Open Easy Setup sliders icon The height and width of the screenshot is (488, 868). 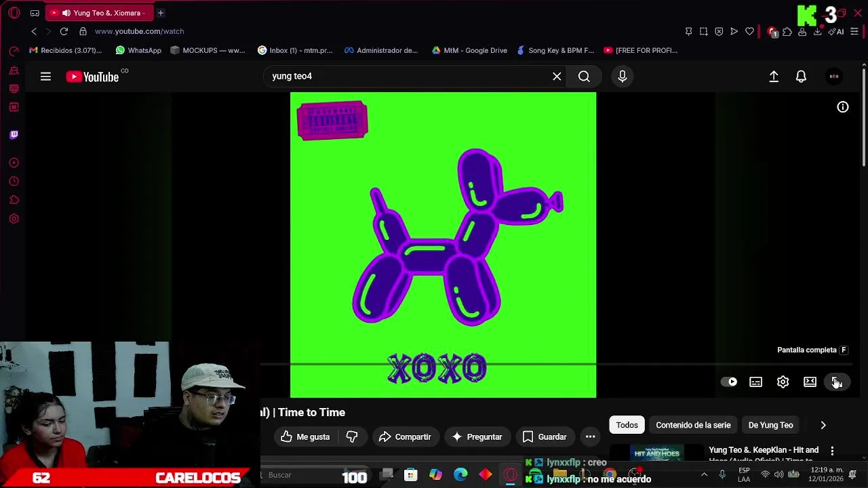click(854, 31)
